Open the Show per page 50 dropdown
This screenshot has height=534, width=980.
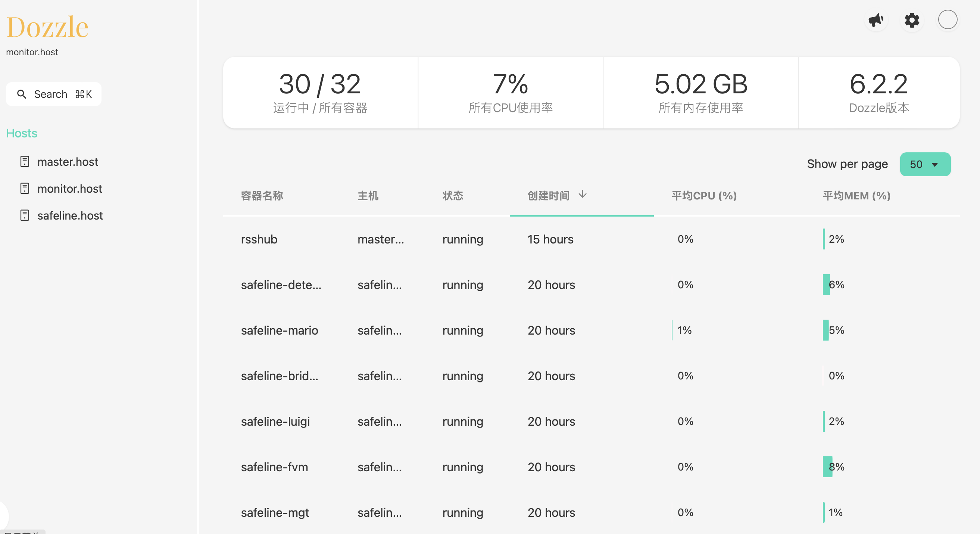click(925, 164)
